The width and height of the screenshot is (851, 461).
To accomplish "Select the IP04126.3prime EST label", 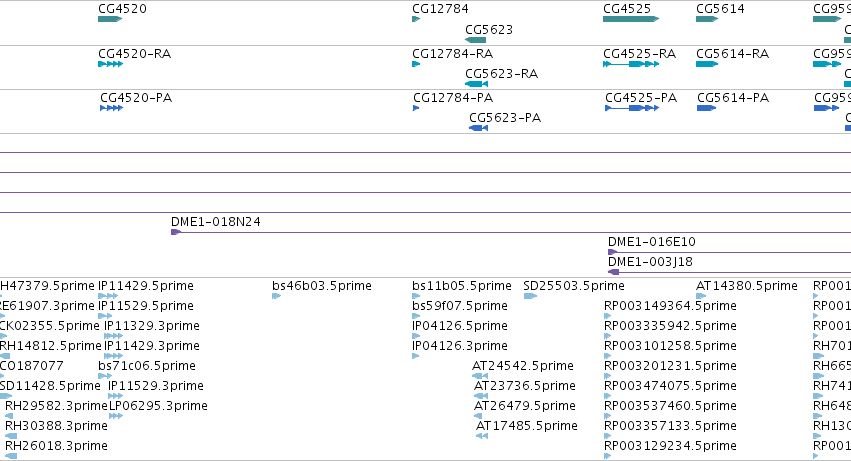I will [460, 346].
